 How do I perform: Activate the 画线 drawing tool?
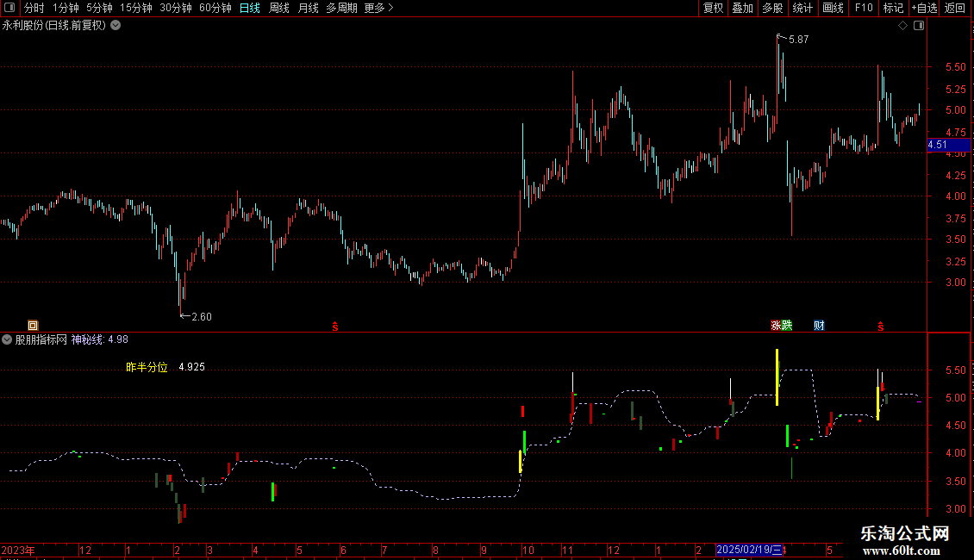[833, 8]
